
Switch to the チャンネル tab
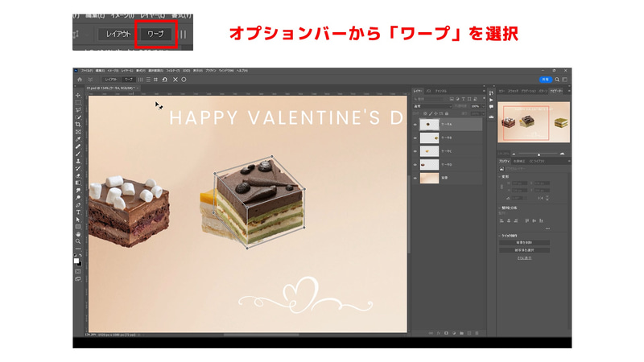click(440, 91)
